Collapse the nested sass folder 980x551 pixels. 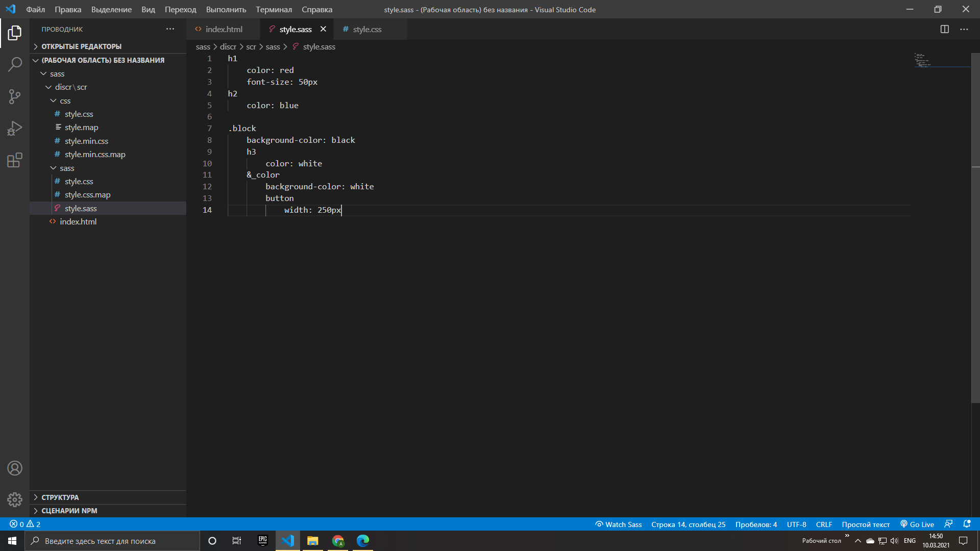pos(108,168)
